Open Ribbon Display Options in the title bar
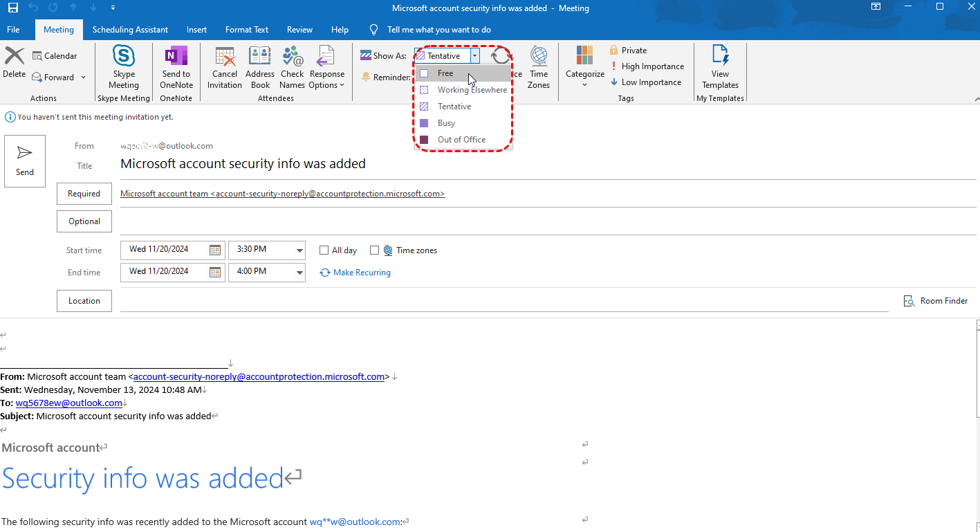The height and width of the screenshot is (532, 980). point(876,7)
